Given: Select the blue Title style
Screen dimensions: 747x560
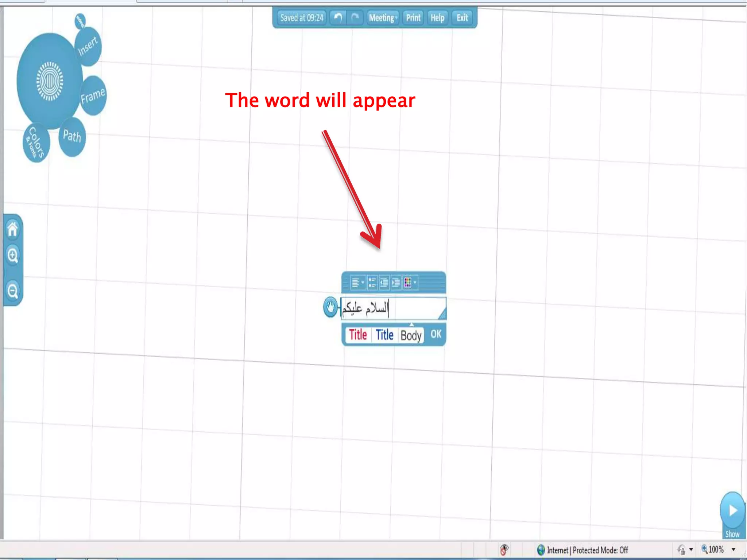Looking at the screenshot, I should tap(384, 335).
